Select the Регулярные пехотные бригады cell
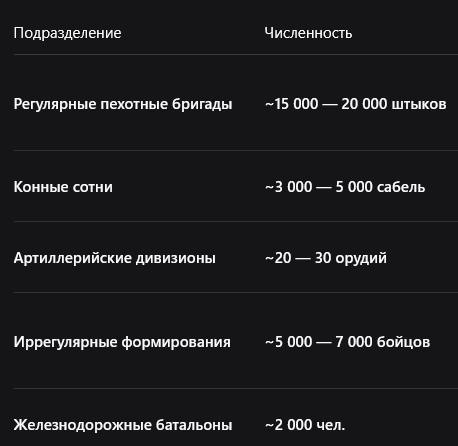 point(123,104)
